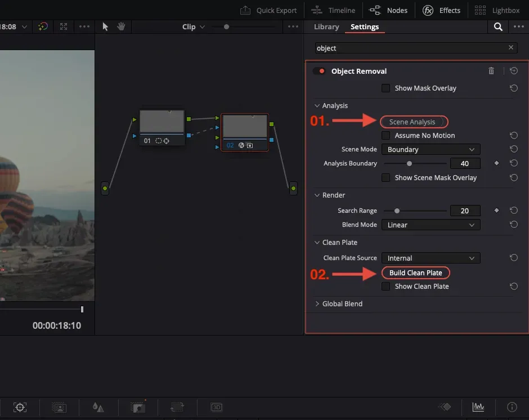
Task: Open the Tracker palette
Action: pyautogui.click(x=20, y=407)
